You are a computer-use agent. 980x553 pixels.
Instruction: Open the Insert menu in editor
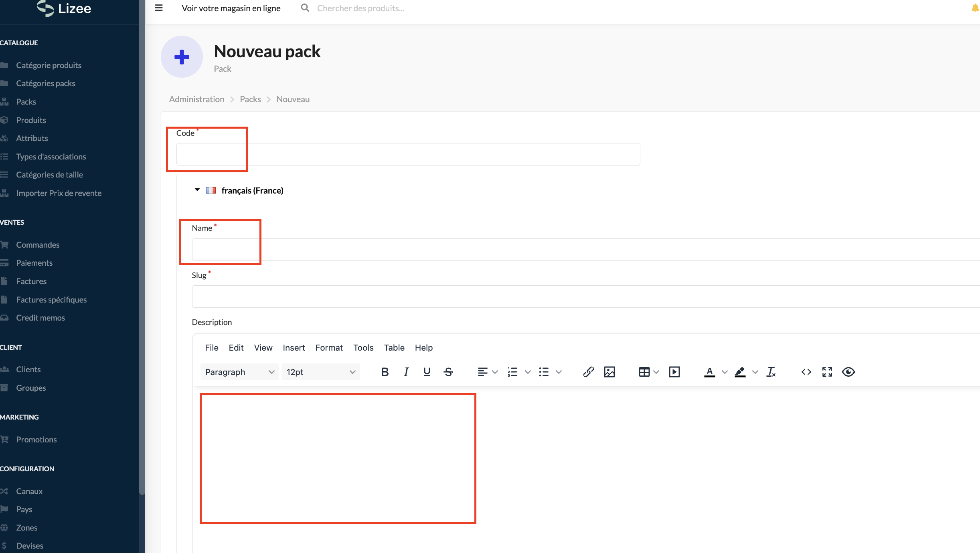[294, 347]
